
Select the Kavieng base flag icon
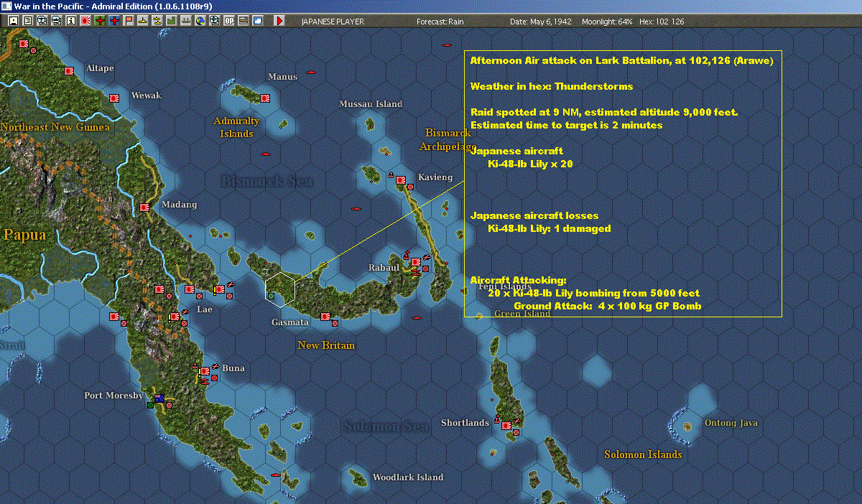point(402,179)
